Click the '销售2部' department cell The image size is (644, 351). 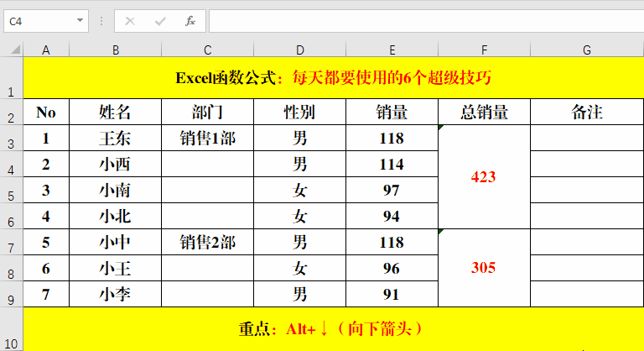[x=207, y=242]
